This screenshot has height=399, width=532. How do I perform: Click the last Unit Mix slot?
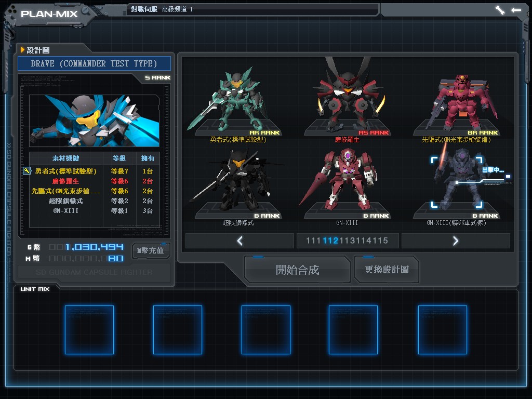click(442, 330)
